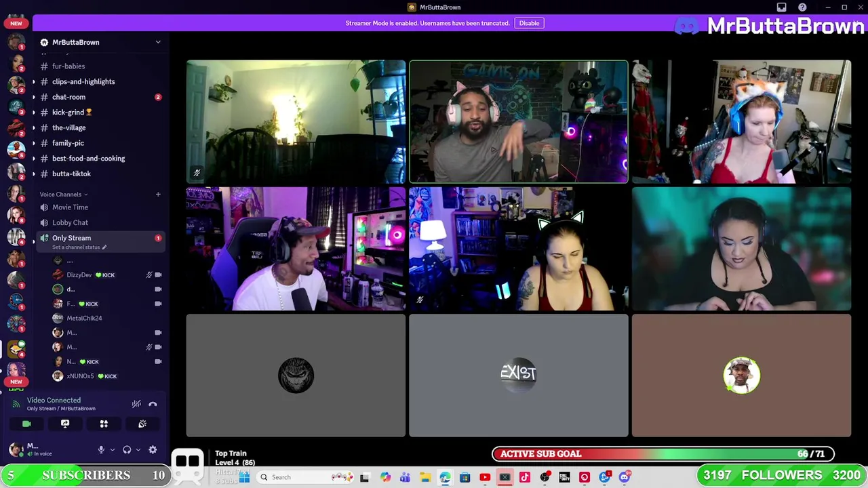Share your screen from voice panel
Viewport: 868px width, 488px height.
tap(65, 424)
